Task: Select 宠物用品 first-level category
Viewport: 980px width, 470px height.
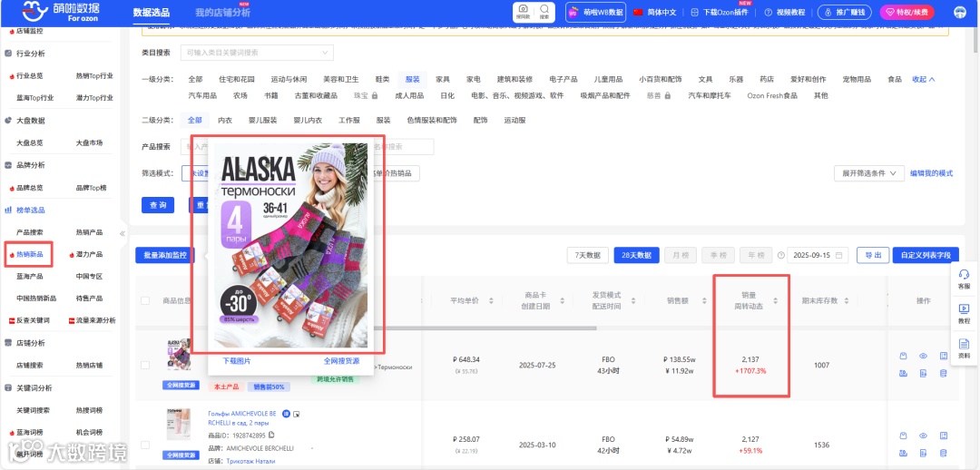Action: 857,79
